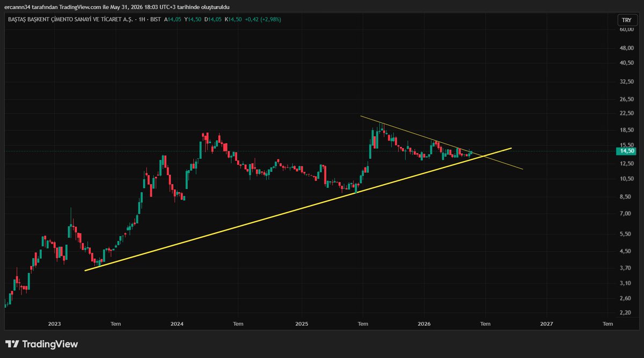Image resolution: width=644 pixels, height=358 pixels.
Task: Click the 40,50 price axis label
Action: click(x=626, y=63)
